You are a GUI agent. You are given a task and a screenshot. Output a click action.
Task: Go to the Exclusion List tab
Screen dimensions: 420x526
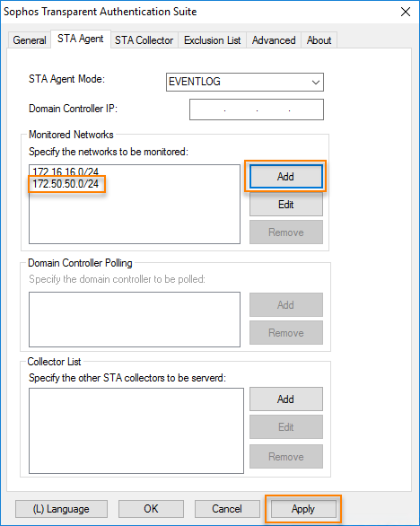tap(213, 40)
